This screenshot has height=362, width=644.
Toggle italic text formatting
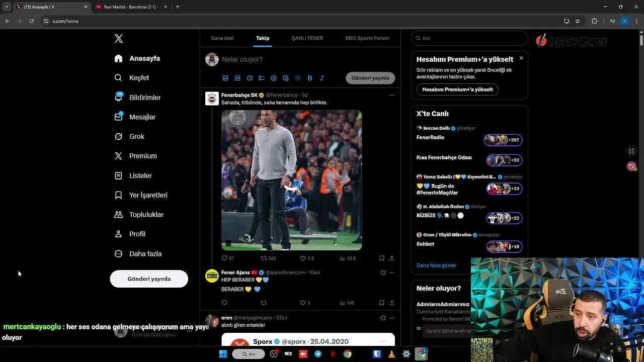click(x=322, y=78)
